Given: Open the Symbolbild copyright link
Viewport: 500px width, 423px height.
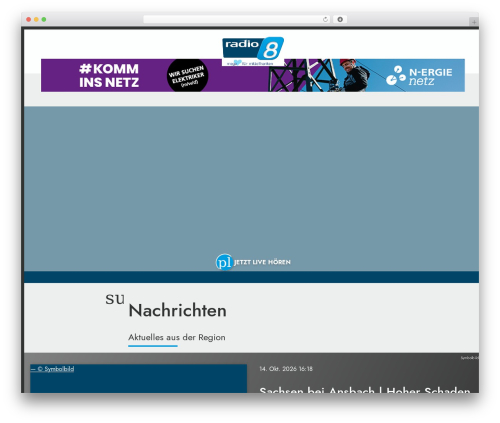Looking at the screenshot, I should pos(52,369).
